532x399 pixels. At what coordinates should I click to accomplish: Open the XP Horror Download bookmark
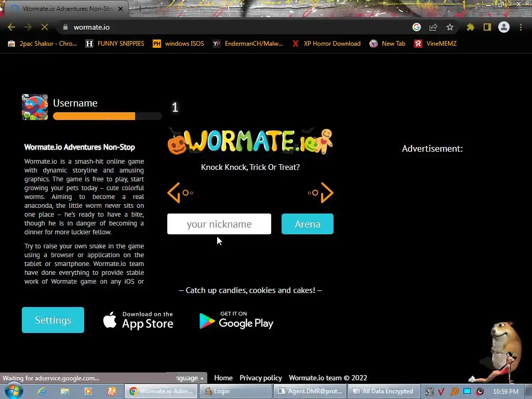(x=326, y=44)
